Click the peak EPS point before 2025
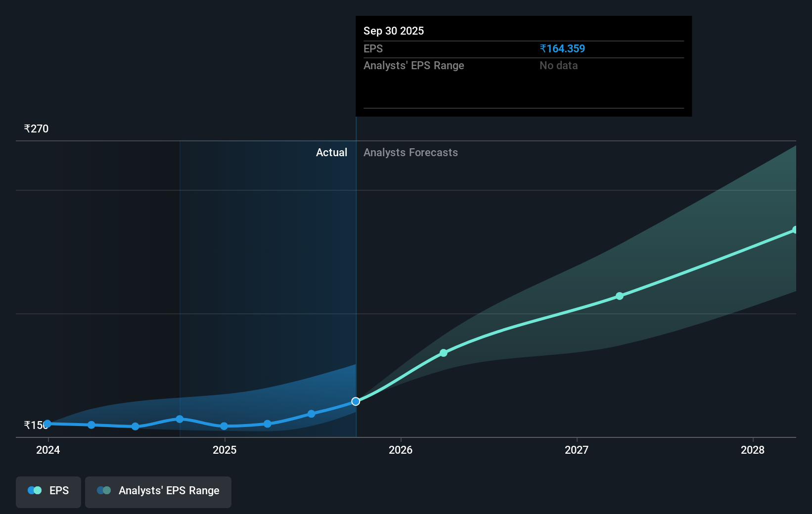 (x=180, y=419)
